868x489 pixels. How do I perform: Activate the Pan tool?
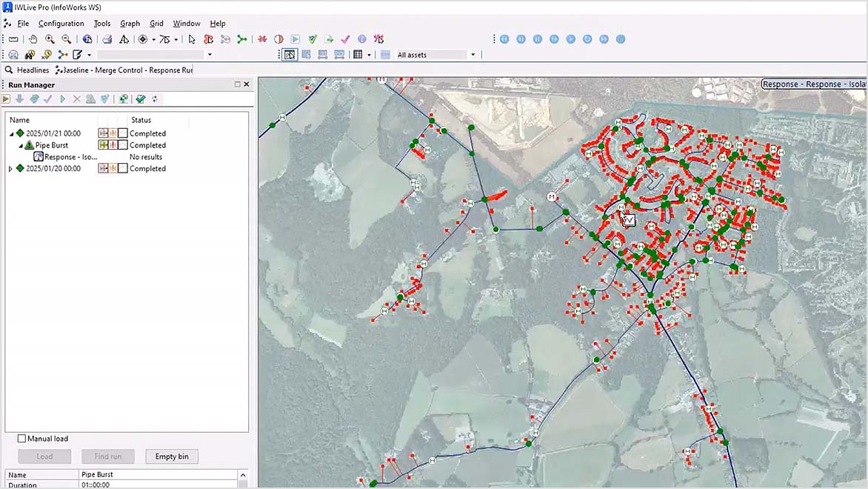point(33,39)
